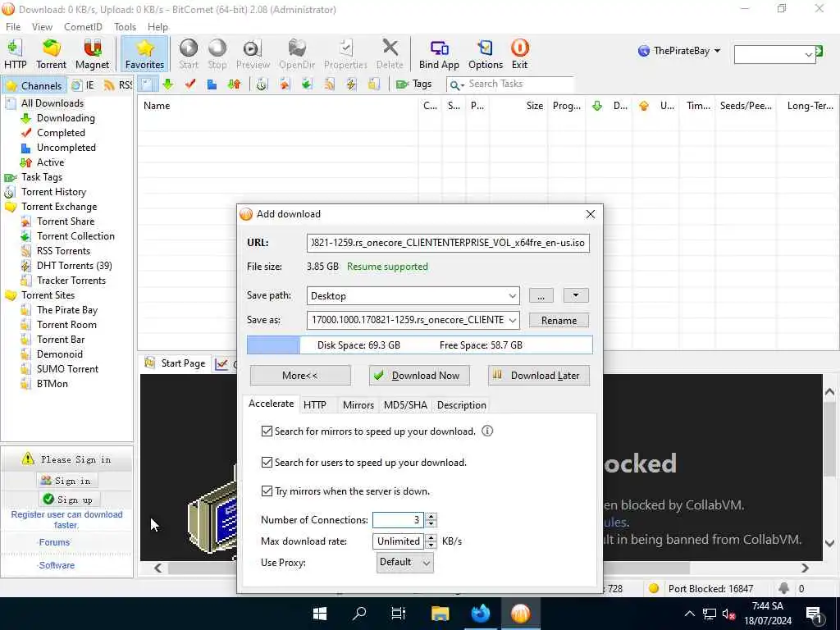This screenshot has width=840, height=630.
Task: Open the Save path Desktop dropdown
Action: pos(512,295)
